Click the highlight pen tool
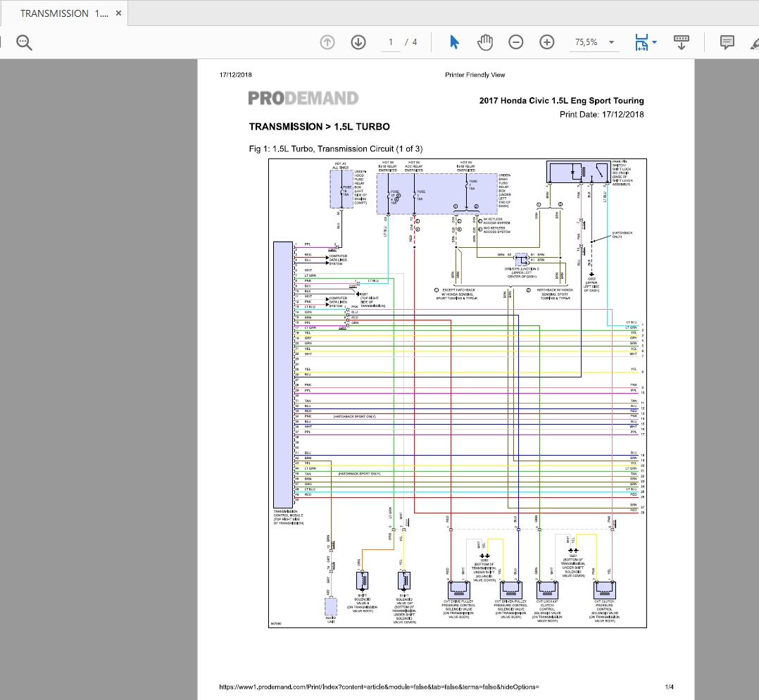759x700 pixels. pyautogui.click(x=754, y=42)
